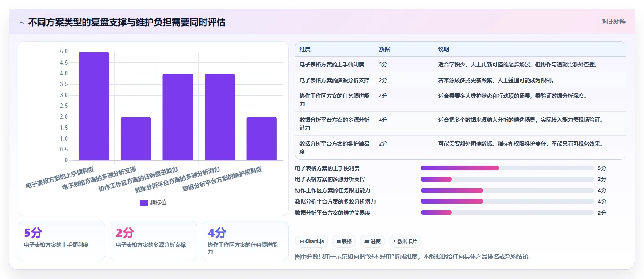
Task: Click the 5分 value in the table
Action: pos(383,65)
